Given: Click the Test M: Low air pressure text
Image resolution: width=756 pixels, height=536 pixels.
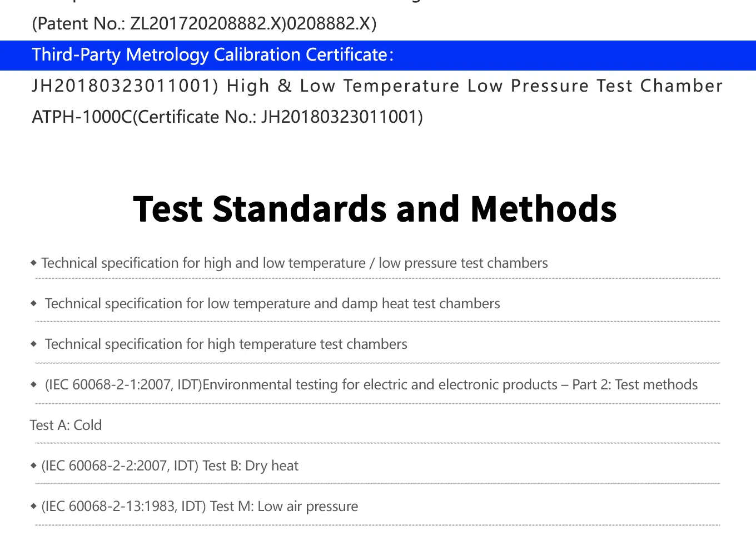Looking at the screenshot, I should (x=283, y=506).
